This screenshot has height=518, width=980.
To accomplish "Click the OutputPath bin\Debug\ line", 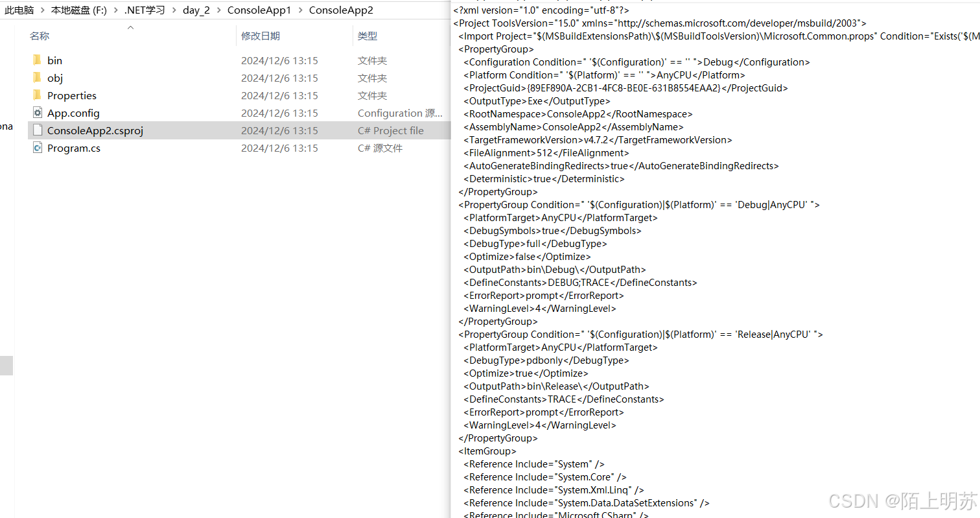I will pyautogui.click(x=555, y=270).
